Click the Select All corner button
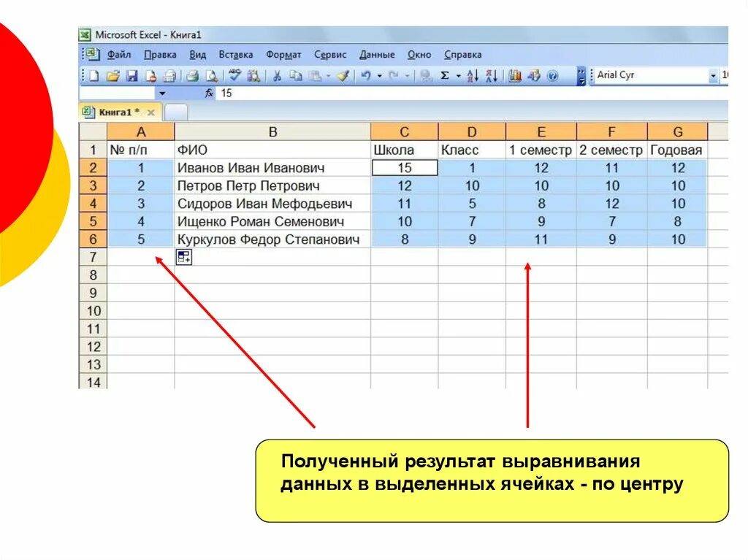Image resolution: width=748 pixels, height=560 pixels. [93, 131]
